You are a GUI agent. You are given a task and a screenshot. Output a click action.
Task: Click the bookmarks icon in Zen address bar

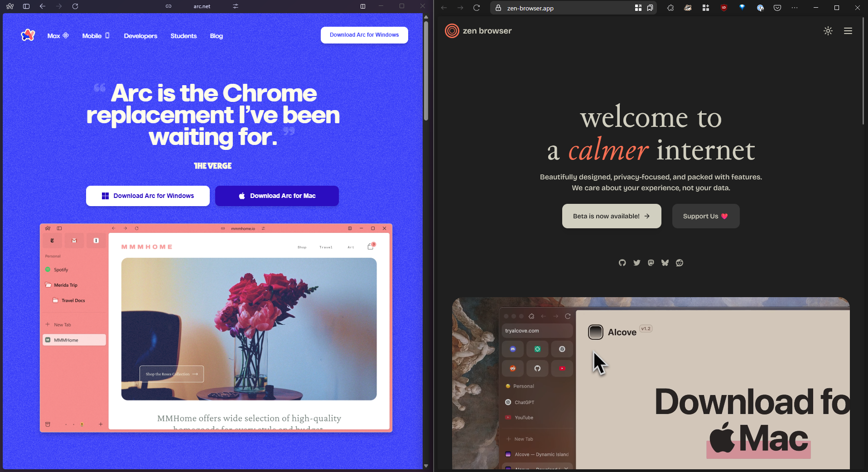[650, 8]
